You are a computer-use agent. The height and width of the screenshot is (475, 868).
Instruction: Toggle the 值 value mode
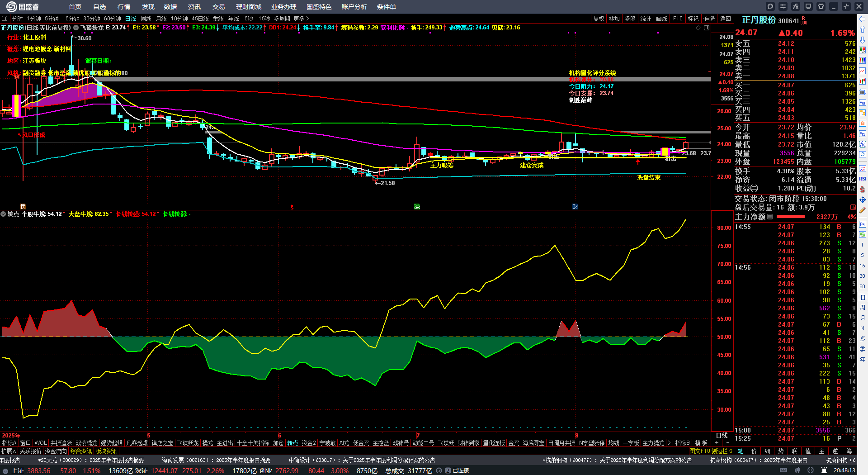tap(808, 451)
